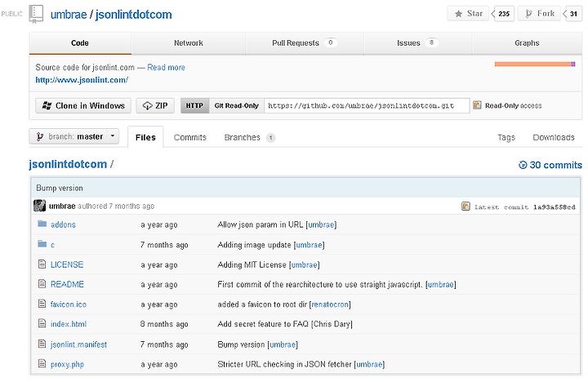Open the Issues tab

pyautogui.click(x=417, y=43)
